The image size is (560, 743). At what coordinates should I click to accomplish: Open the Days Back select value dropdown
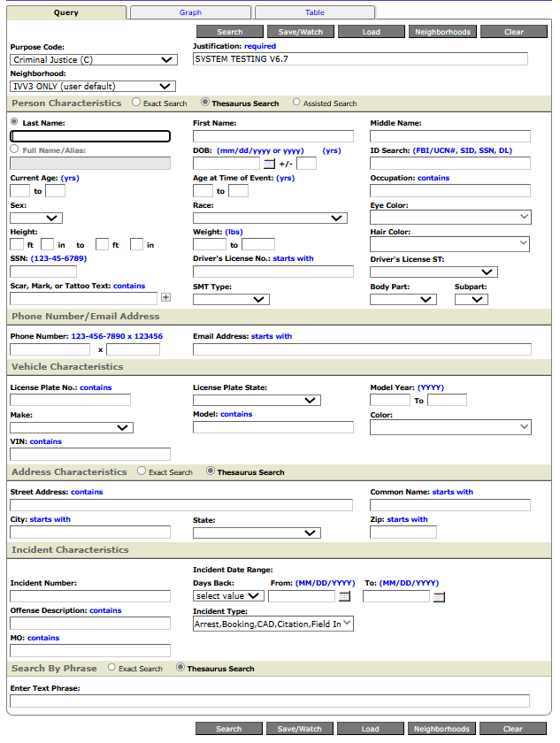click(x=228, y=596)
